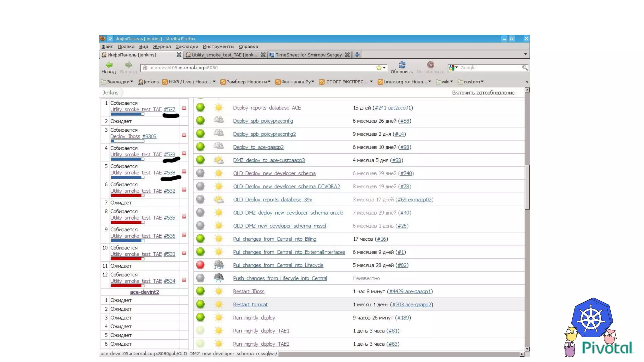
Task: Open the Run_nightly_deploy job link
Action: [254, 318]
